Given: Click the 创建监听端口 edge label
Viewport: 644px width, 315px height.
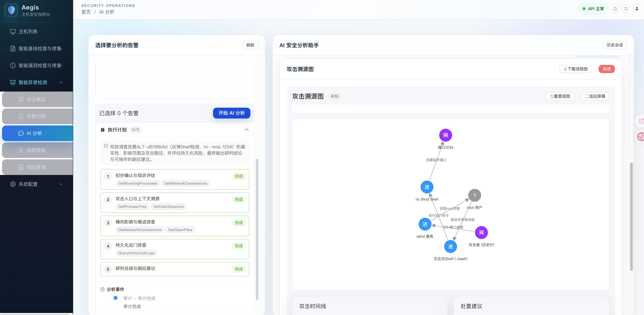Looking at the screenshot, I should pyautogui.click(x=436, y=160).
